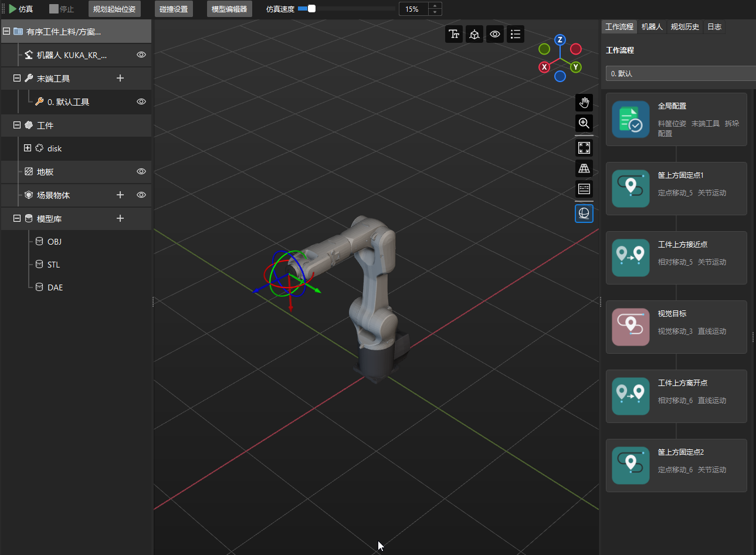This screenshot has width=756, height=555.
Task: Collapse the 模型库 section
Action: point(16,218)
